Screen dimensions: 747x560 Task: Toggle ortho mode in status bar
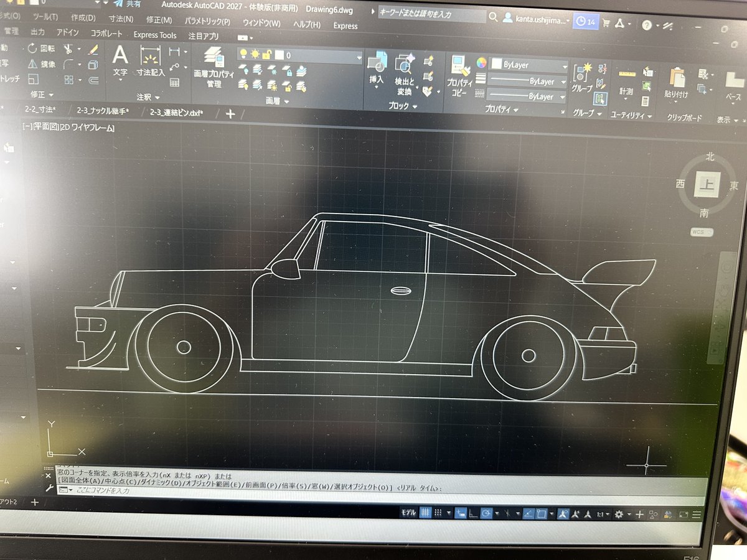(474, 513)
